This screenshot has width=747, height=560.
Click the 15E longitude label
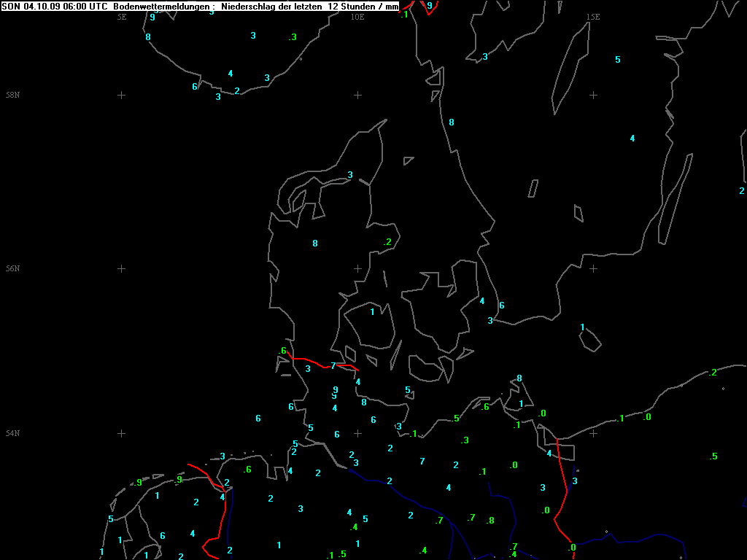tap(593, 17)
